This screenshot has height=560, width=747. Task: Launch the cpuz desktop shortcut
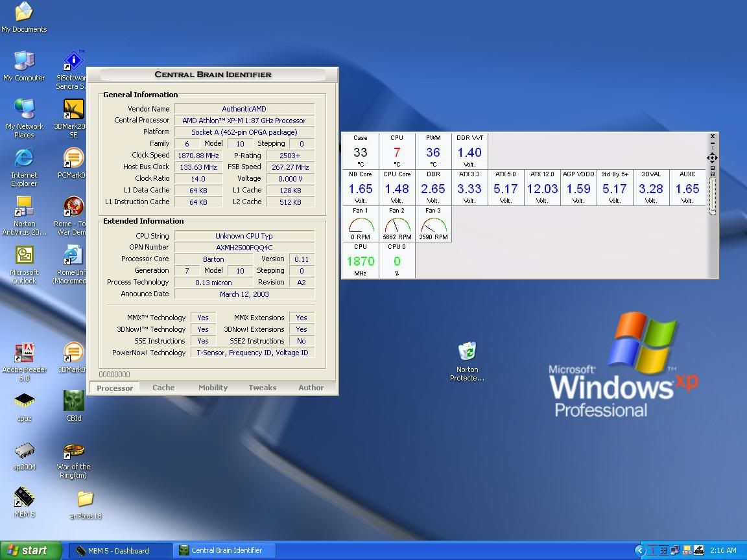[x=24, y=402]
